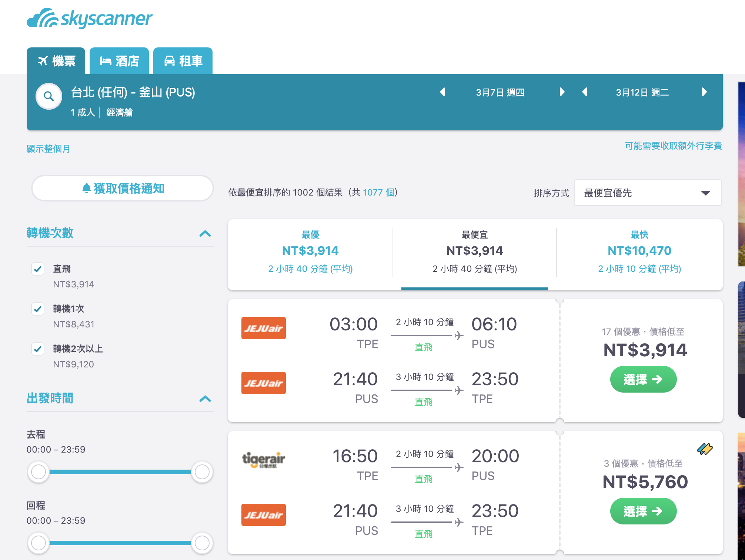Click Jeju Air logo in NT$5,760 card return
This screenshot has height=560, width=745.
(263, 515)
